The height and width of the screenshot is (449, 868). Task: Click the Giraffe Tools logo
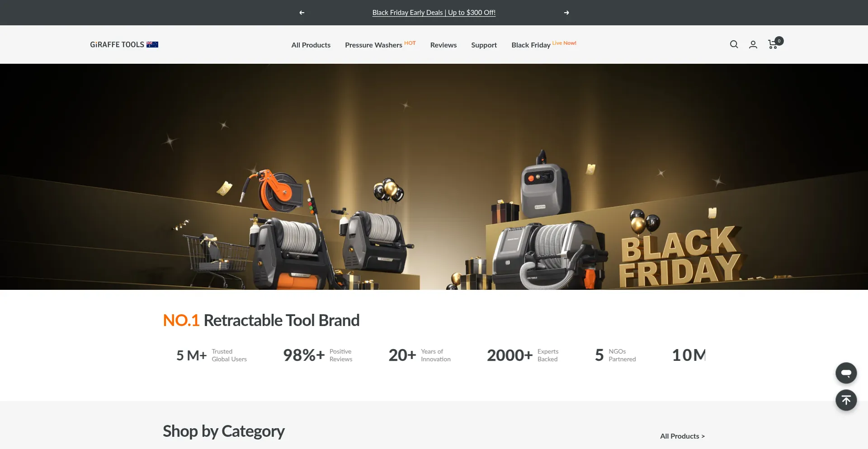117,44
